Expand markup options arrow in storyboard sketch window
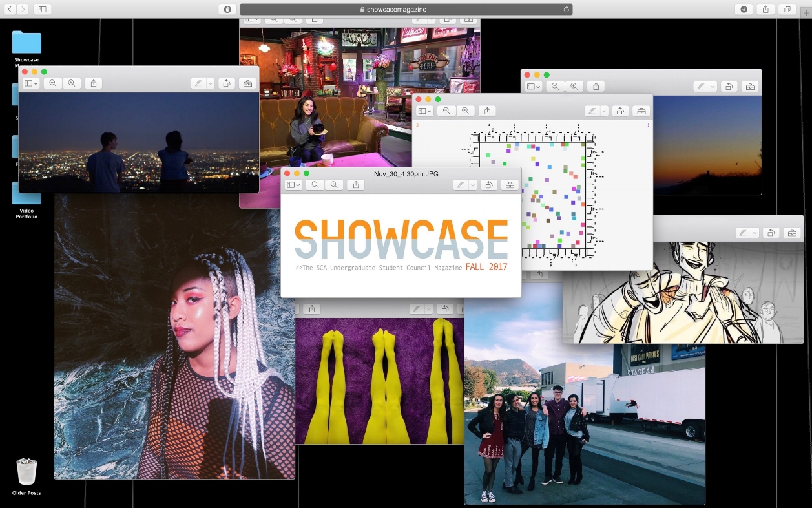The image size is (812, 508). (x=755, y=233)
